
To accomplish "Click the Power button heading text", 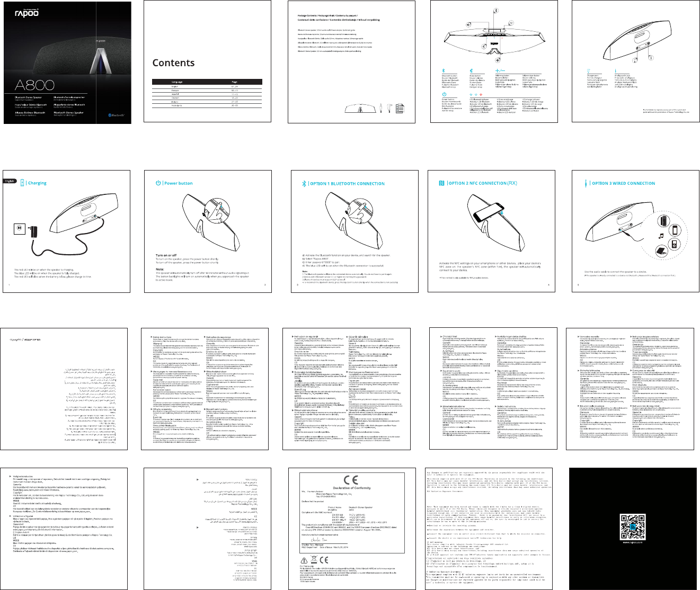I will (179, 183).
